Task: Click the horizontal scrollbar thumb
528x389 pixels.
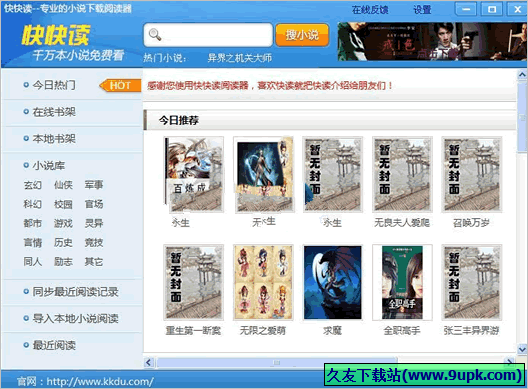Action: point(277,362)
